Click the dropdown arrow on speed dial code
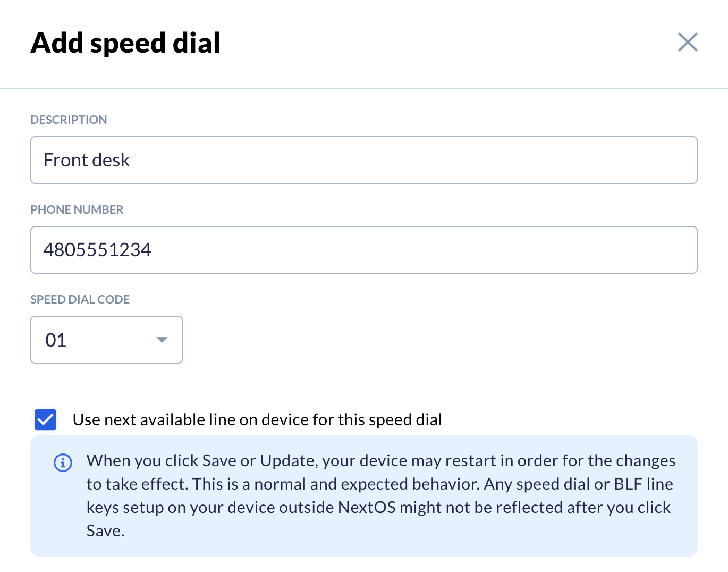 [162, 340]
